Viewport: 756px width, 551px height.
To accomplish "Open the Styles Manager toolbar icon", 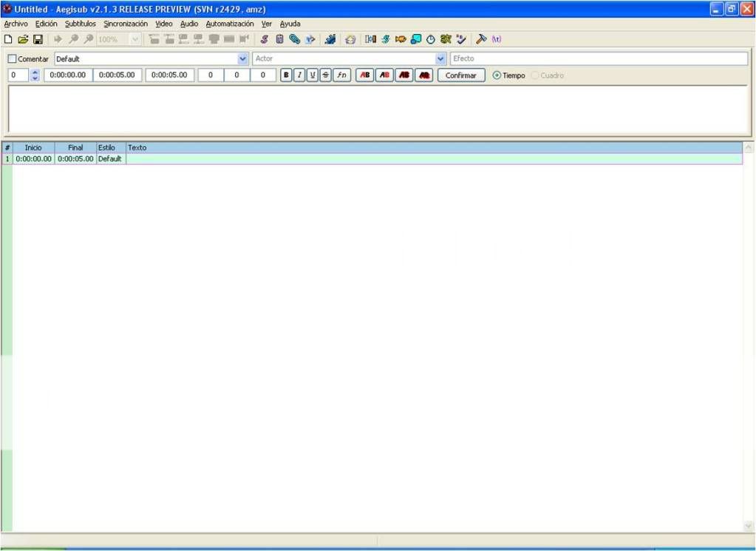I will (x=265, y=39).
